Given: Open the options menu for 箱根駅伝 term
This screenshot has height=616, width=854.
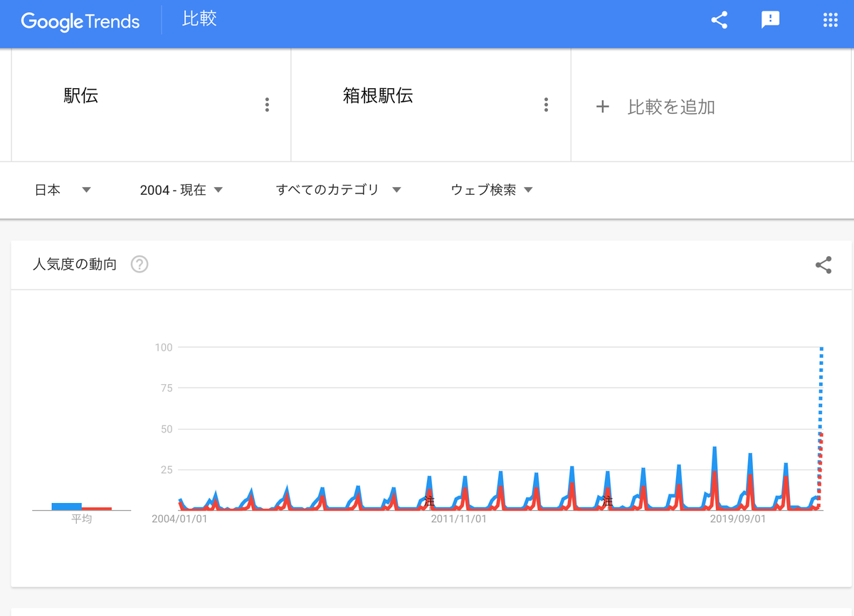Looking at the screenshot, I should [x=546, y=105].
